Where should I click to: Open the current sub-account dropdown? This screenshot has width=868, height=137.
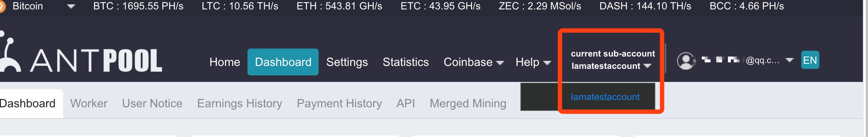coord(613,60)
